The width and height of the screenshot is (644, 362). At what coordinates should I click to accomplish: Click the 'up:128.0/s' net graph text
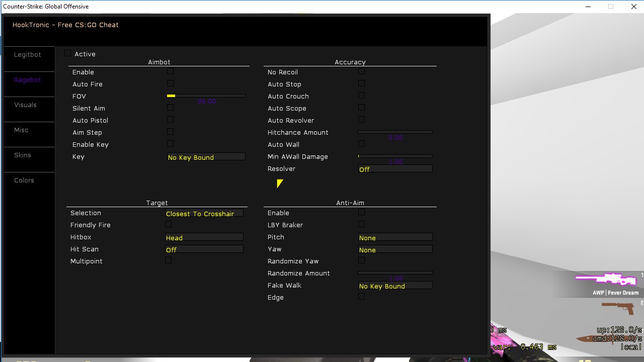pos(619,330)
